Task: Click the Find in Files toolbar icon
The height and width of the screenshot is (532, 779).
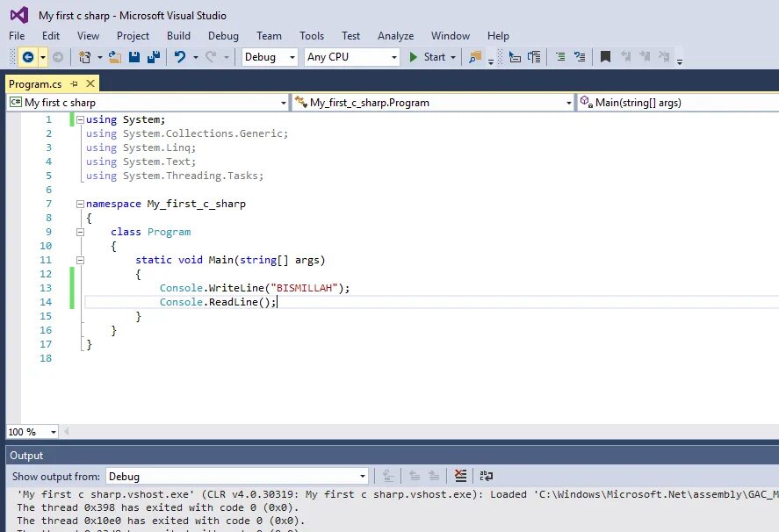Action: pos(475,57)
